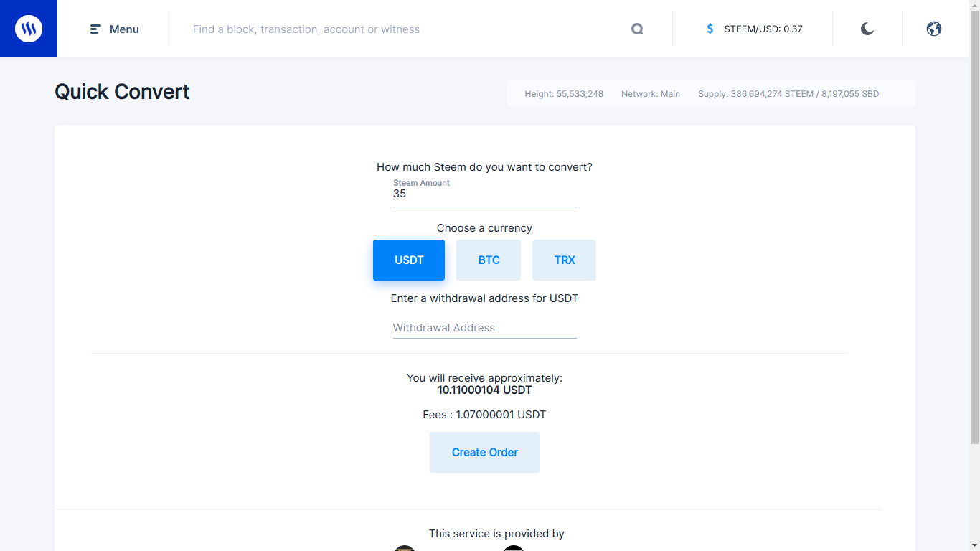
Task: Click the Withdrawal Address field
Action: coord(485,328)
